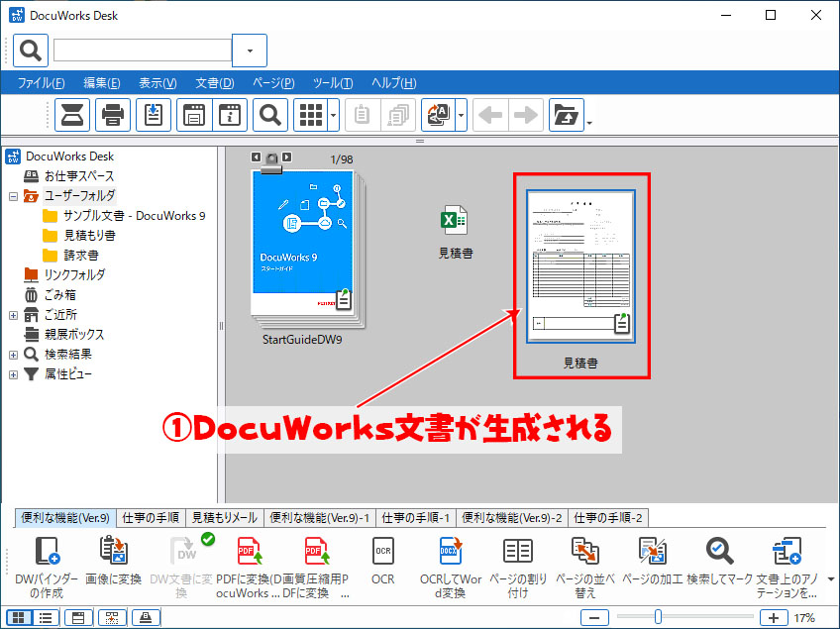
Task: Click the Back arrow button
Action: [489, 115]
